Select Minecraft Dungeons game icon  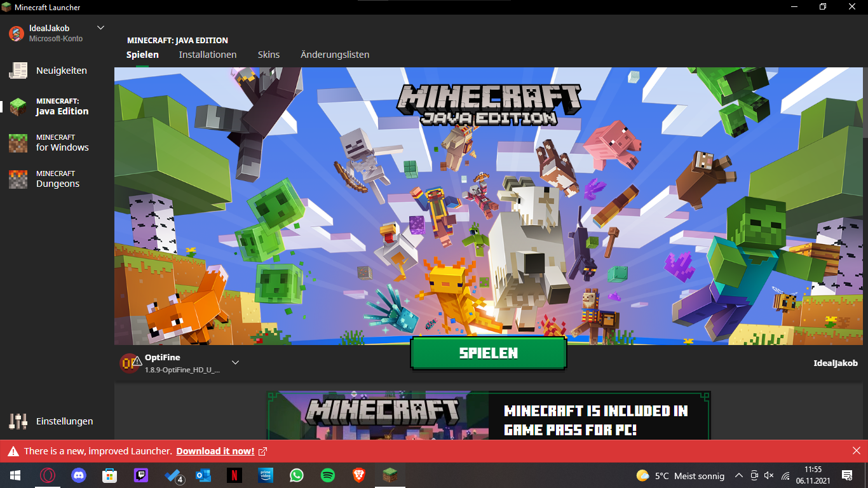coord(18,179)
